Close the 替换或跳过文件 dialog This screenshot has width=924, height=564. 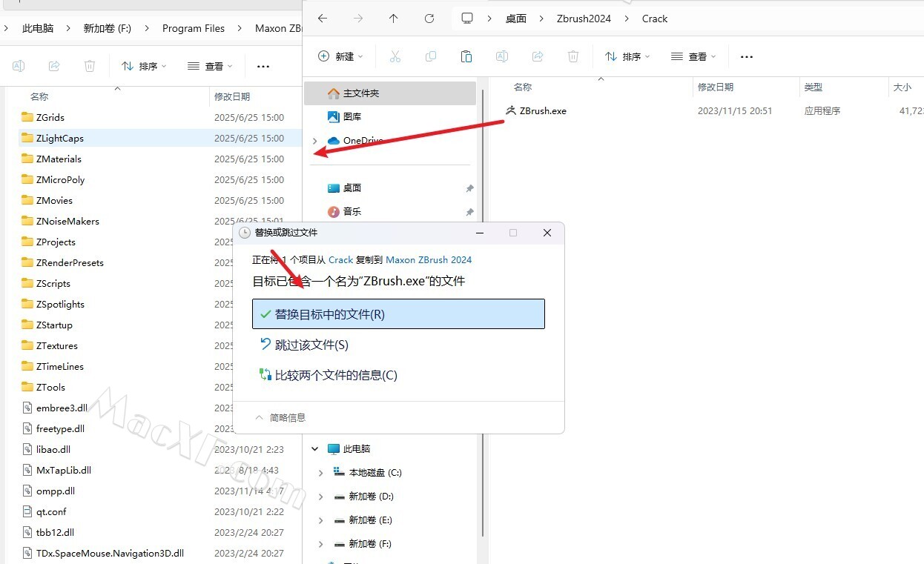tap(547, 233)
